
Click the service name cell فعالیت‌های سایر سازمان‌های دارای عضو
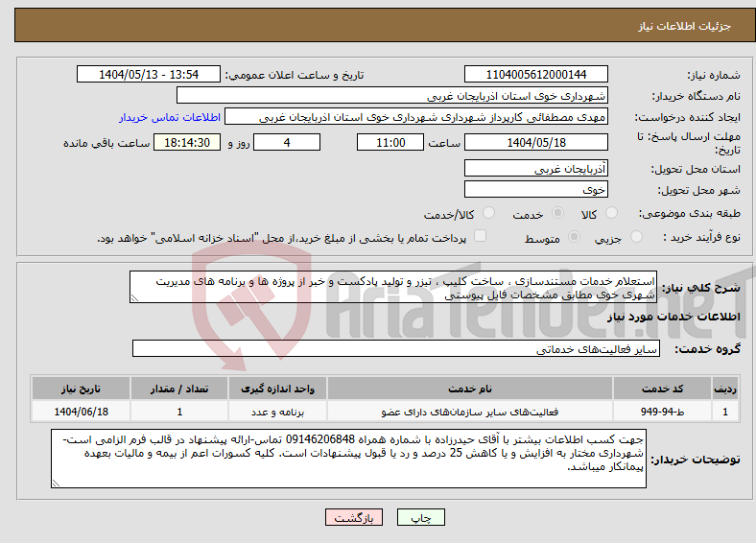click(470, 412)
